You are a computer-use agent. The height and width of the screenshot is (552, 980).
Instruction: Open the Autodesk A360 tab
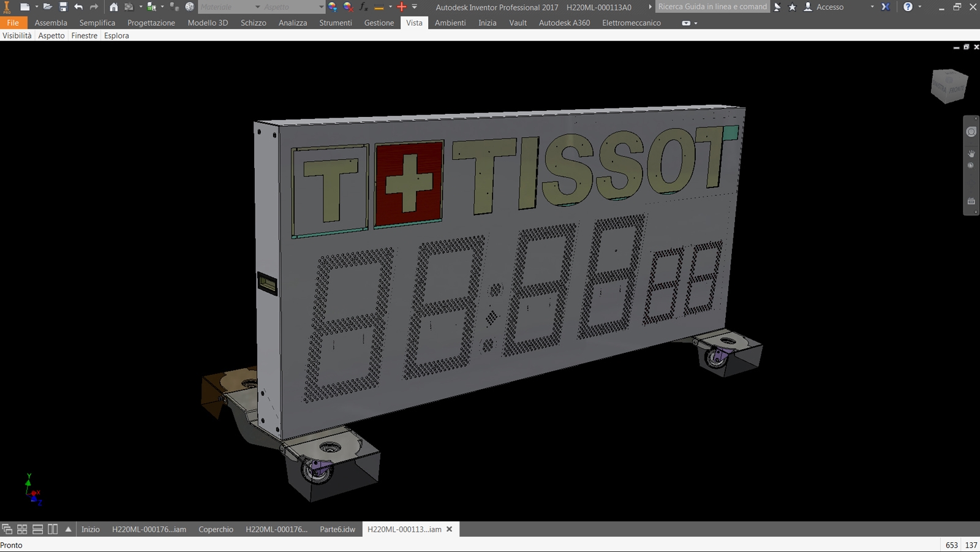pyautogui.click(x=565, y=23)
